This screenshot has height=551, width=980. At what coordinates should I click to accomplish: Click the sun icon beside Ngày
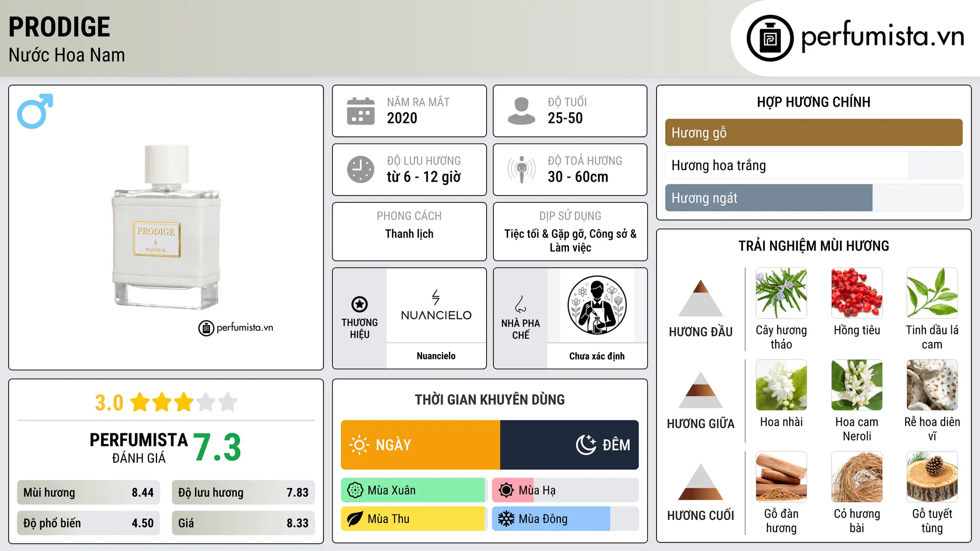pos(359,445)
